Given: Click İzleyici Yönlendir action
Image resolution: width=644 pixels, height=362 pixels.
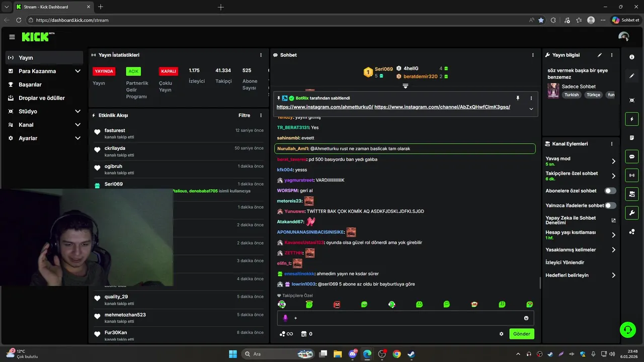Looking at the screenshot, I should (565, 262).
